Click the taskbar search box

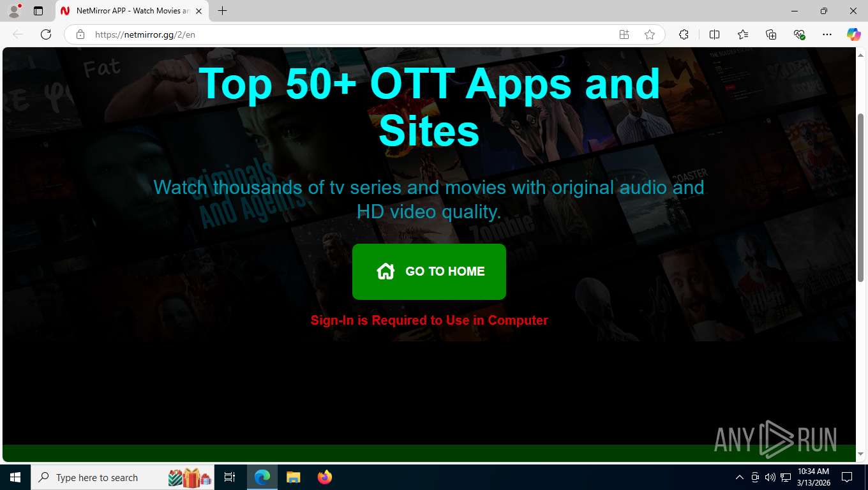tap(123, 477)
